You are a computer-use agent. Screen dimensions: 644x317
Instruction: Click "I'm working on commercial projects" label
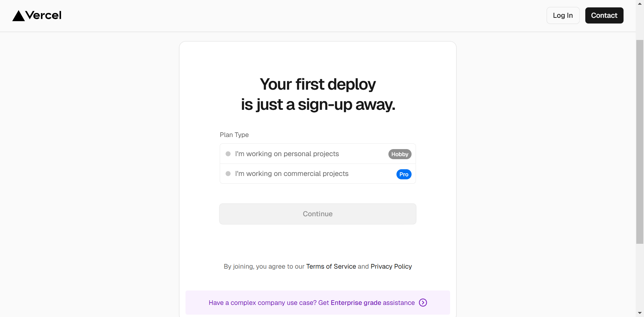(291, 174)
